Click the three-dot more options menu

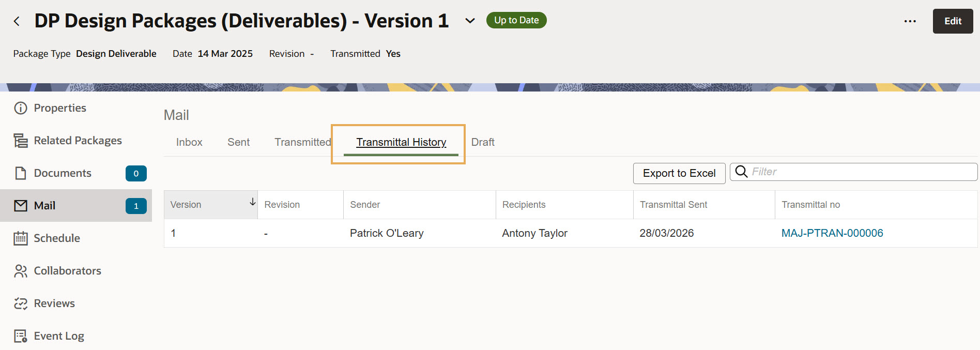tap(910, 21)
